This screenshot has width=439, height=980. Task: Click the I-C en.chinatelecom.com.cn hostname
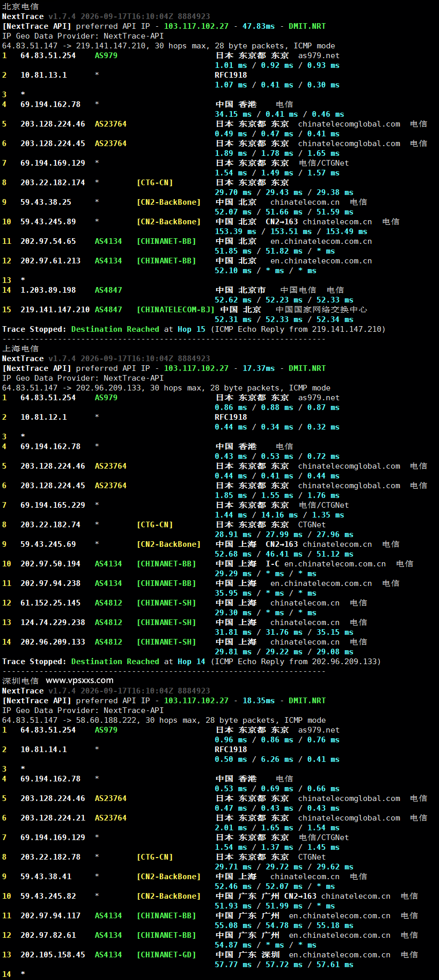326,564
